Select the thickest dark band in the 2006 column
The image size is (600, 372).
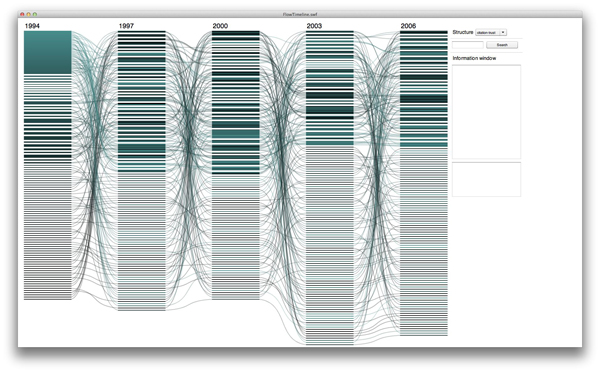(x=424, y=99)
